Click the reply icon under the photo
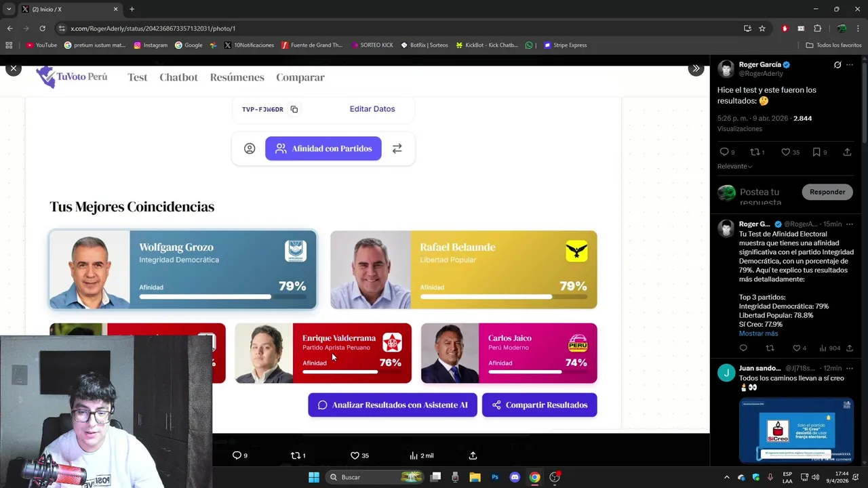 coord(237,455)
